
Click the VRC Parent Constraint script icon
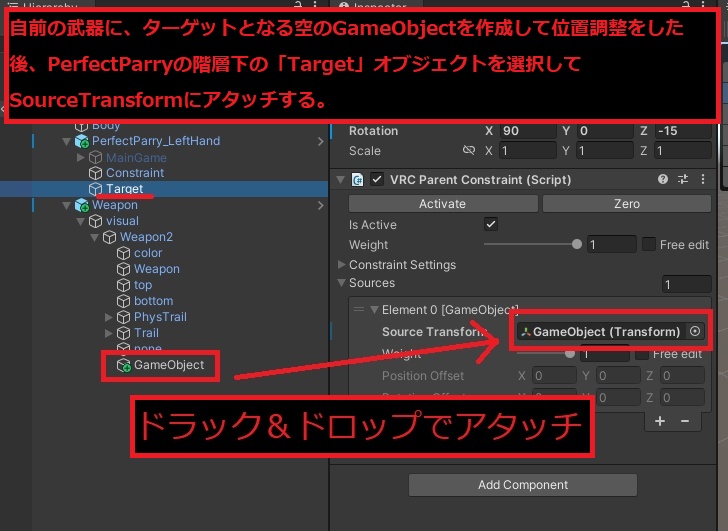coord(358,180)
